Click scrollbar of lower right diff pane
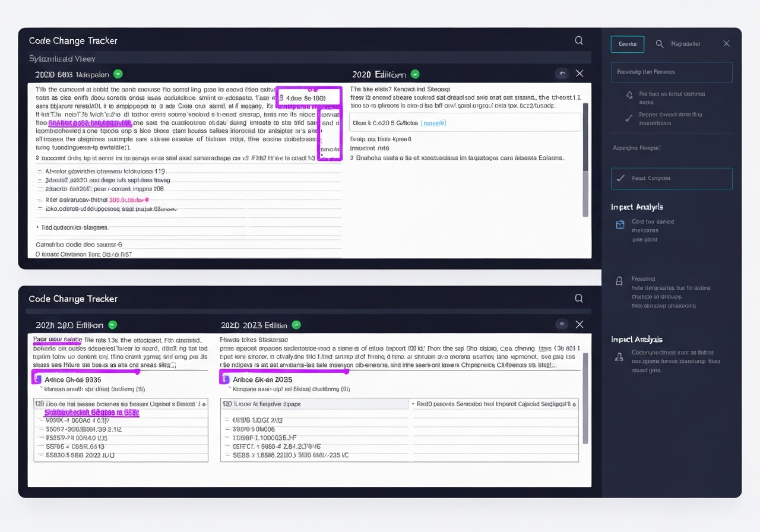This screenshot has height=532, width=760. pos(585,398)
